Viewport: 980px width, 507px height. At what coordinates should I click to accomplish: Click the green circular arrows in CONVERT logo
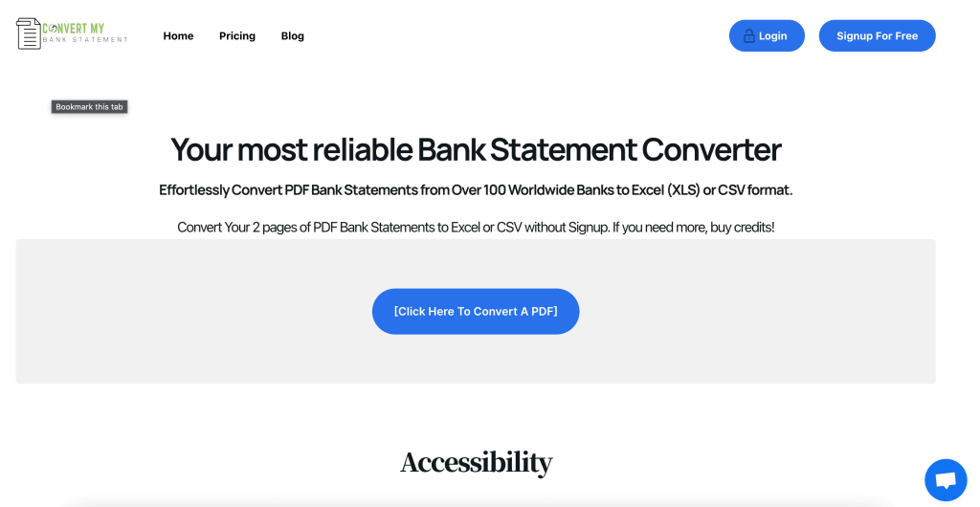click(52, 29)
